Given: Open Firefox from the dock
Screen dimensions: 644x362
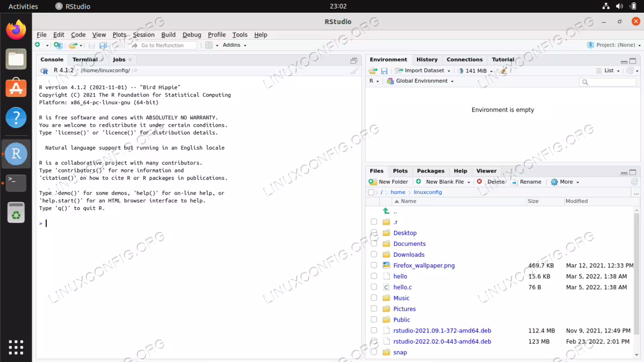Looking at the screenshot, I should pos(16,30).
